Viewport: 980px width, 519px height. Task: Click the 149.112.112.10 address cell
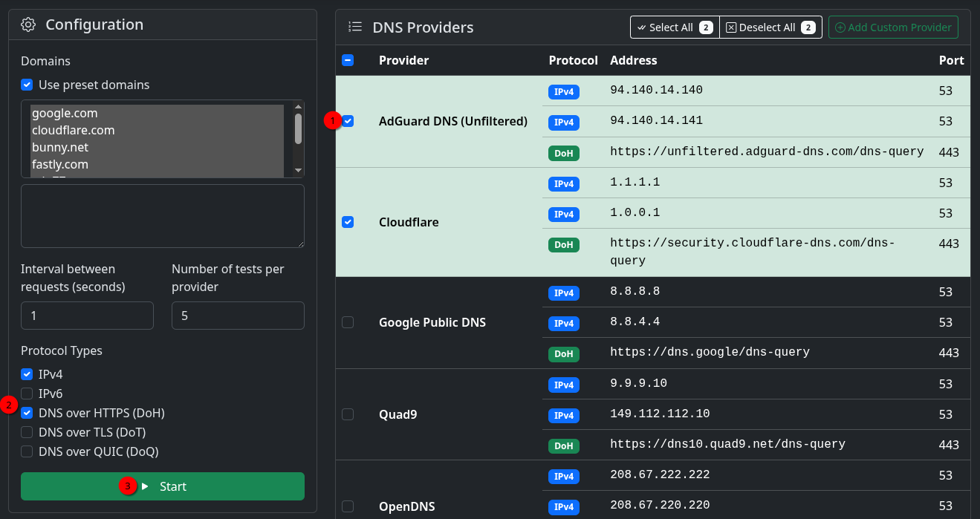660,414
